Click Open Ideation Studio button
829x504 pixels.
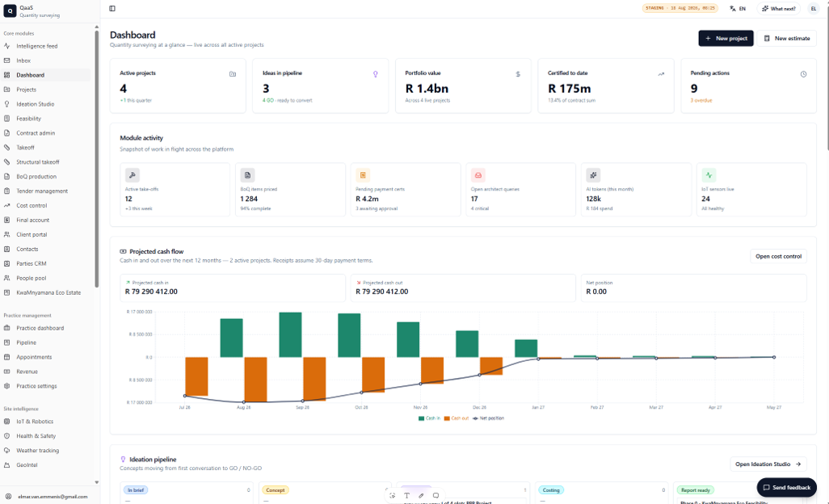[x=768, y=464]
